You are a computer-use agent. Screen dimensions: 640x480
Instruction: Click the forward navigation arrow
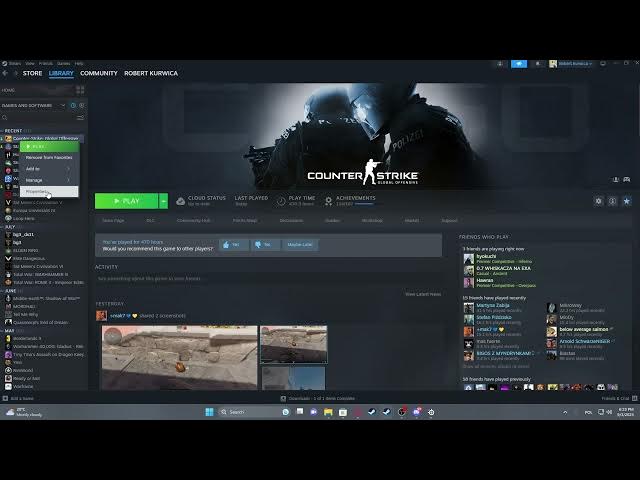(x=16, y=73)
